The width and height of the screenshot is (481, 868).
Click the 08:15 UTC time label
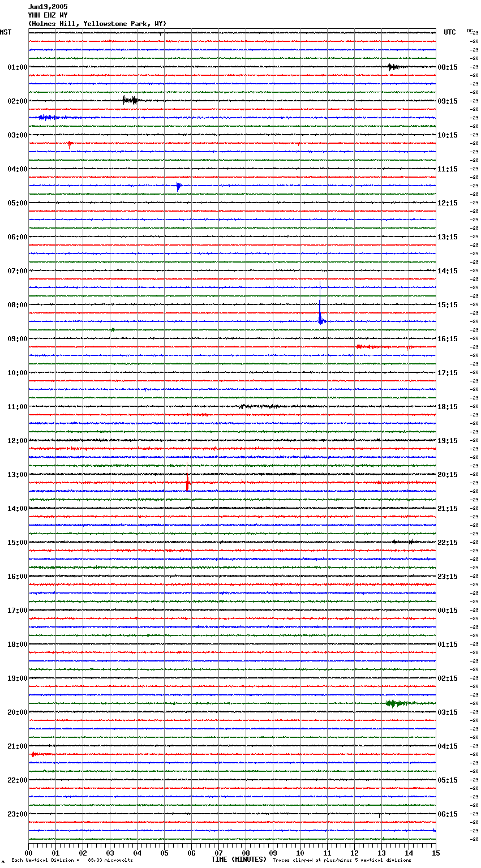coord(448,67)
